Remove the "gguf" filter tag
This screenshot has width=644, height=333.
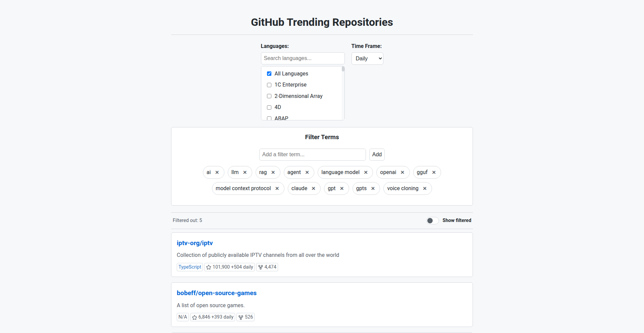pyautogui.click(x=434, y=172)
